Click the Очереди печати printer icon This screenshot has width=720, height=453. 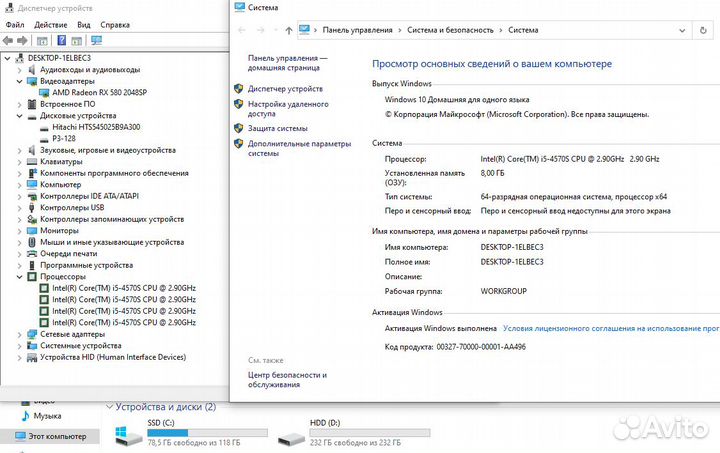pyautogui.click(x=32, y=253)
